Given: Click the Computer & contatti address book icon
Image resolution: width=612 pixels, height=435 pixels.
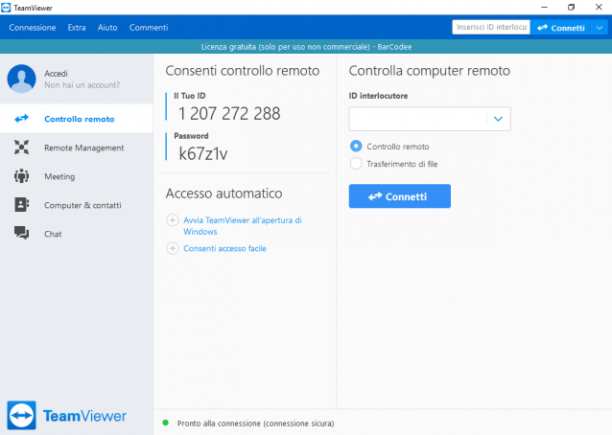Looking at the screenshot, I should [x=21, y=204].
